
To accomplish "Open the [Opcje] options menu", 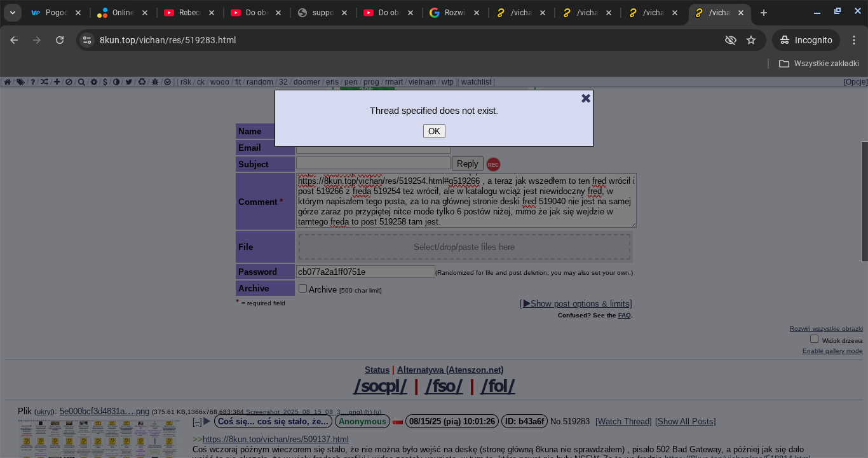I will point(855,82).
